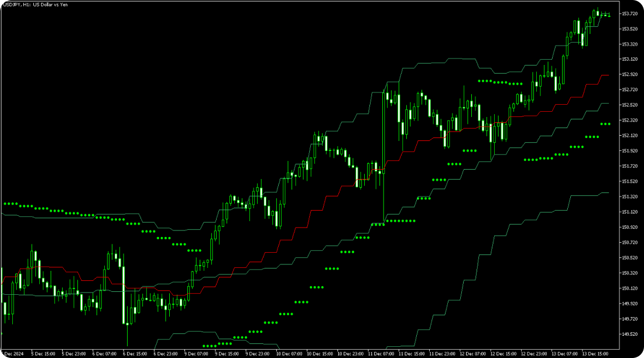The height and width of the screenshot is (358, 644).
Task: Click the 150.720 price scale value
Action: point(629,242)
